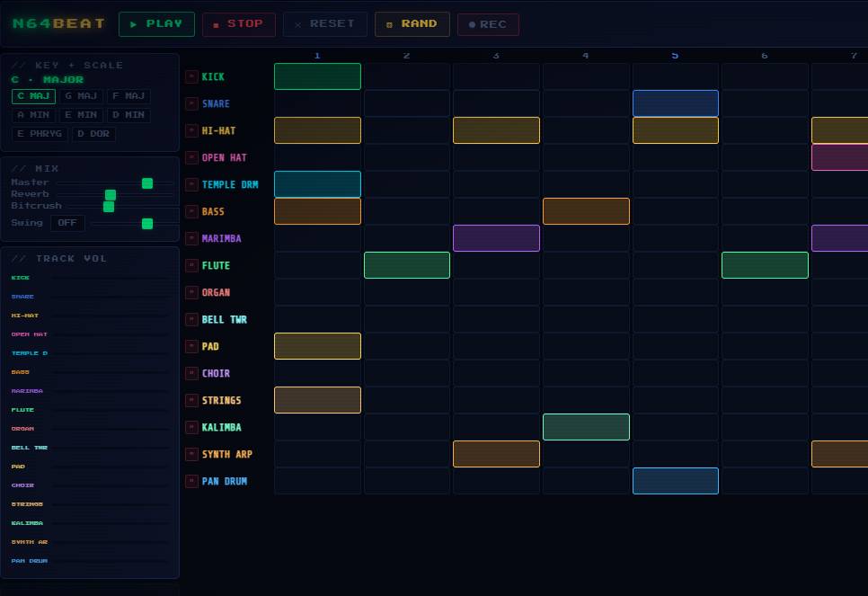868x596 pixels.
Task: Toggle PAN DRUM step 5 off
Action: 676,481
